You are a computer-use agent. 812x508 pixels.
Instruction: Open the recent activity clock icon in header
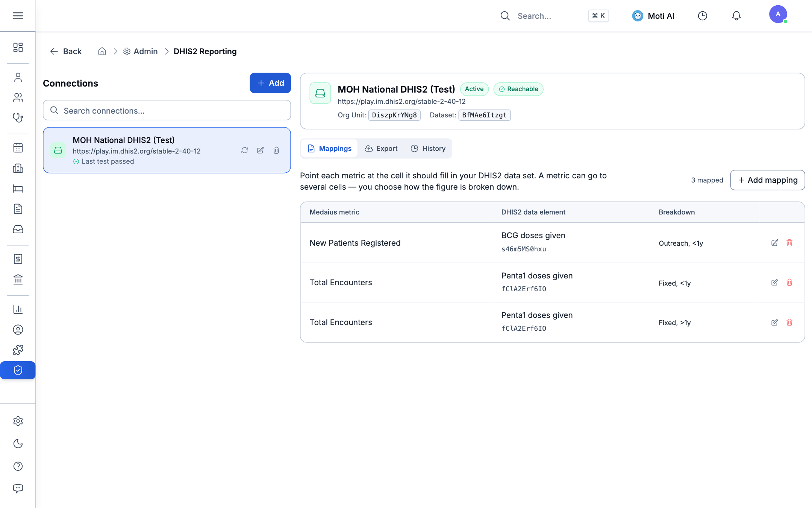[x=702, y=16]
